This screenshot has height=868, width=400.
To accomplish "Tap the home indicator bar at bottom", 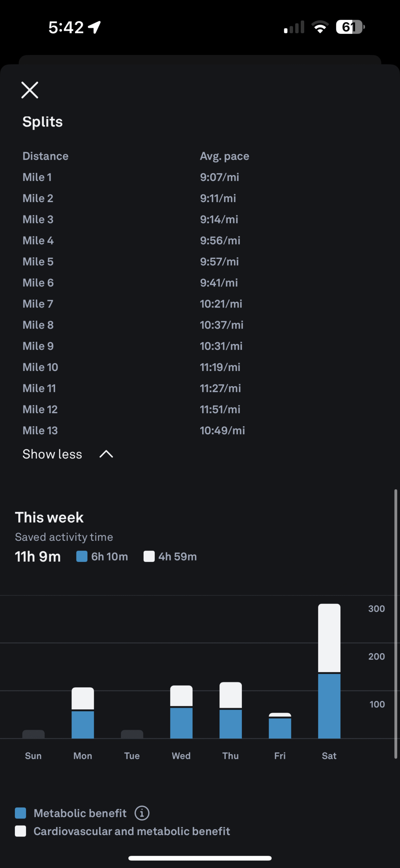I will click(x=200, y=858).
